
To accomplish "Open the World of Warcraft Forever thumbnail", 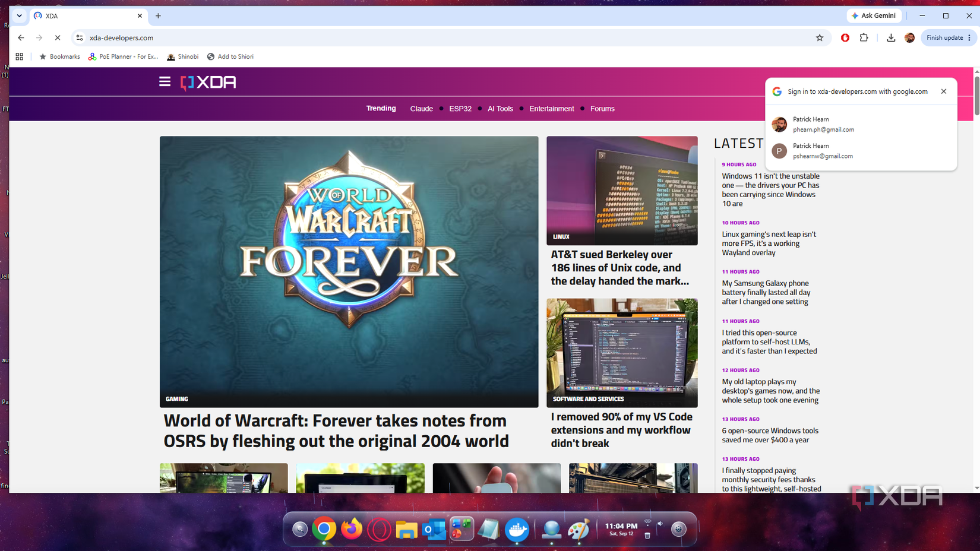I will (349, 271).
